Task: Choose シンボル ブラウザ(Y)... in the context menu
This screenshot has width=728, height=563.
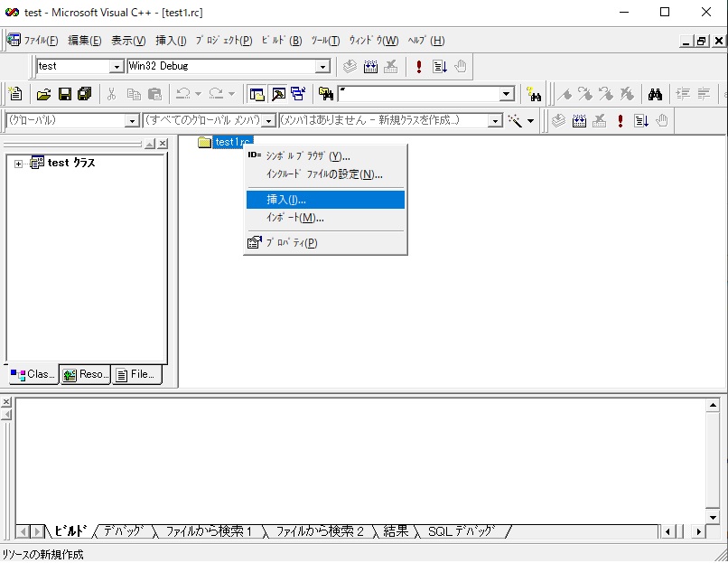Action: coord(325,156)
